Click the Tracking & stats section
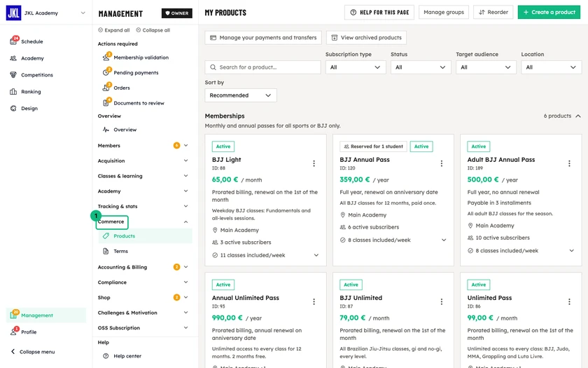588x368 pixels. point(143,206)
